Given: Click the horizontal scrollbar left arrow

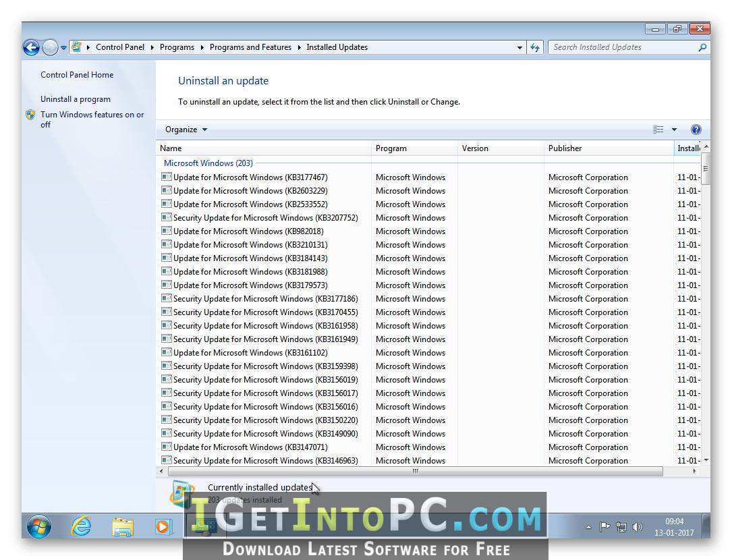Looking at the screenshot, I should coord(161,471).
